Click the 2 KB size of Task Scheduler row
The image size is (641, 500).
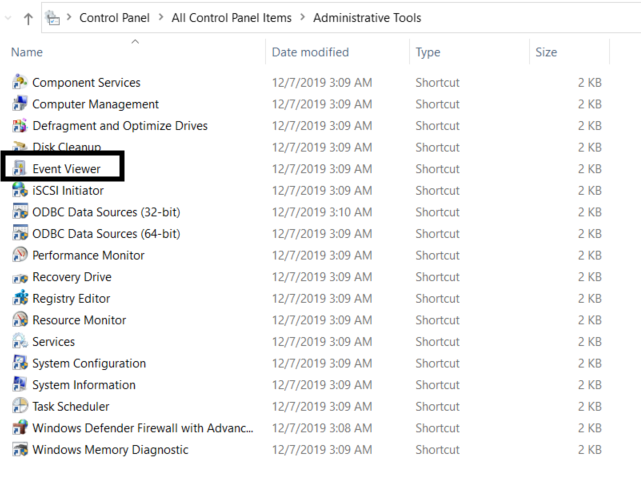pyautogui.click(x=589, y=406)
